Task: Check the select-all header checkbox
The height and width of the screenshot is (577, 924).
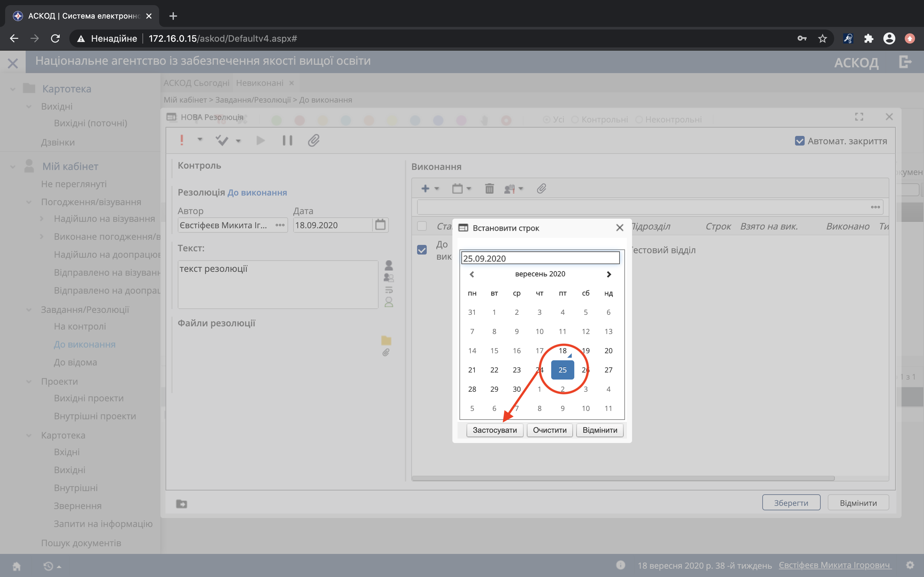Action: pyautogui.click(x=422, y=226)
